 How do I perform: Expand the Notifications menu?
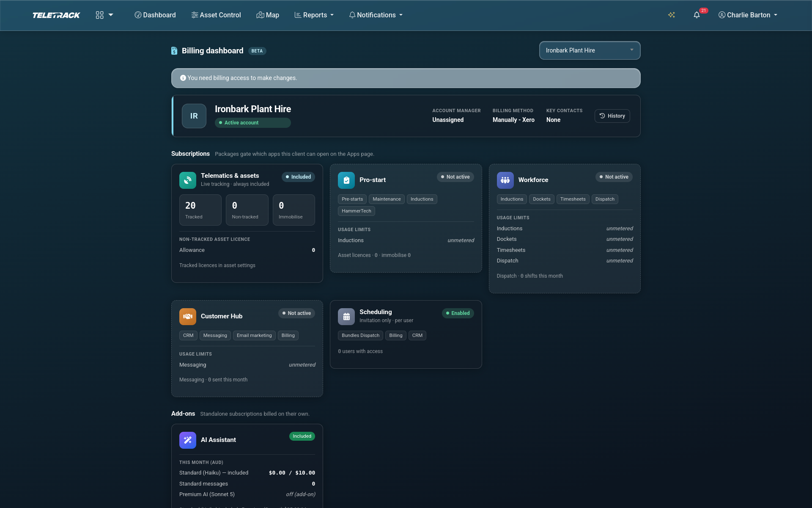[x=376, y=15]
